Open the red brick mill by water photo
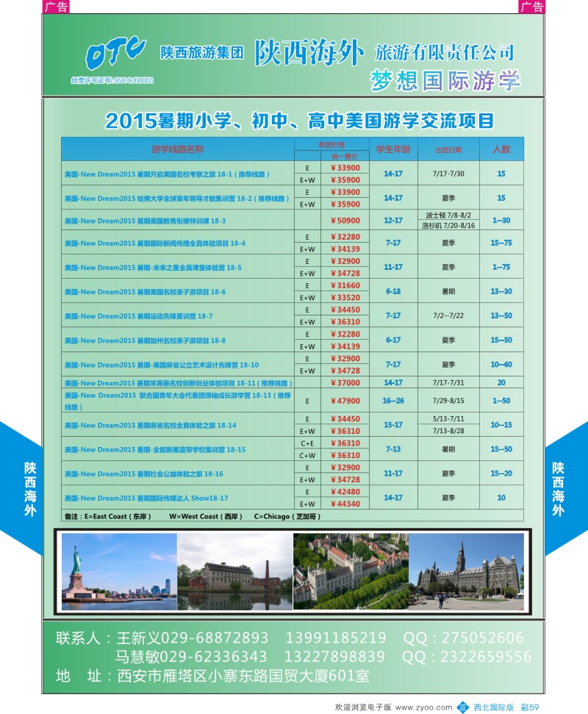588x714 pixels. click(x=235, y=571)
